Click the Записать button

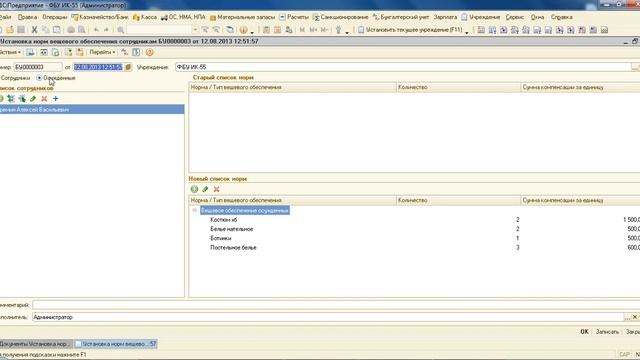click(607, 332)
